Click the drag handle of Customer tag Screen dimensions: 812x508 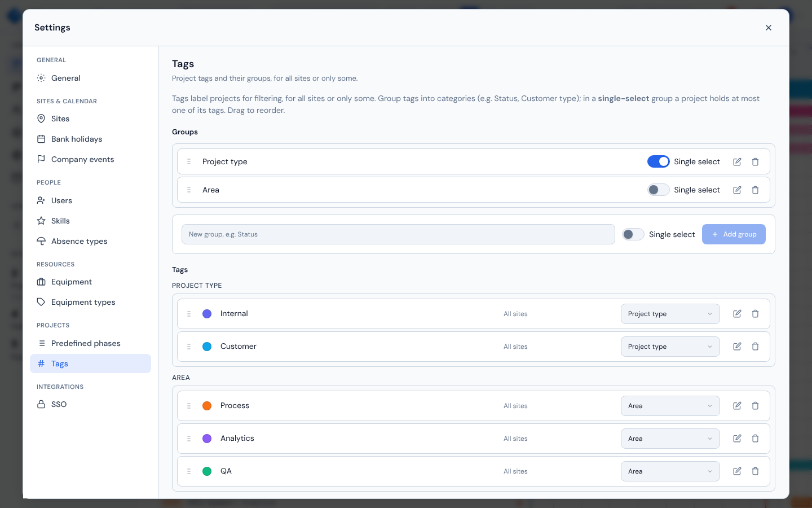click(x=189, y=347)
